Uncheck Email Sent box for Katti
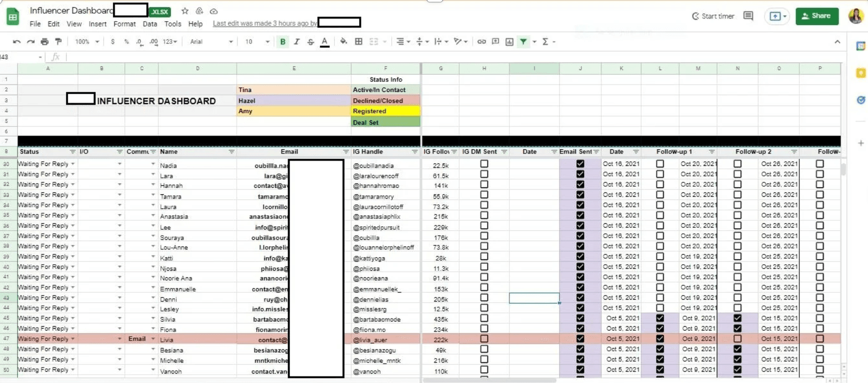 580,257
